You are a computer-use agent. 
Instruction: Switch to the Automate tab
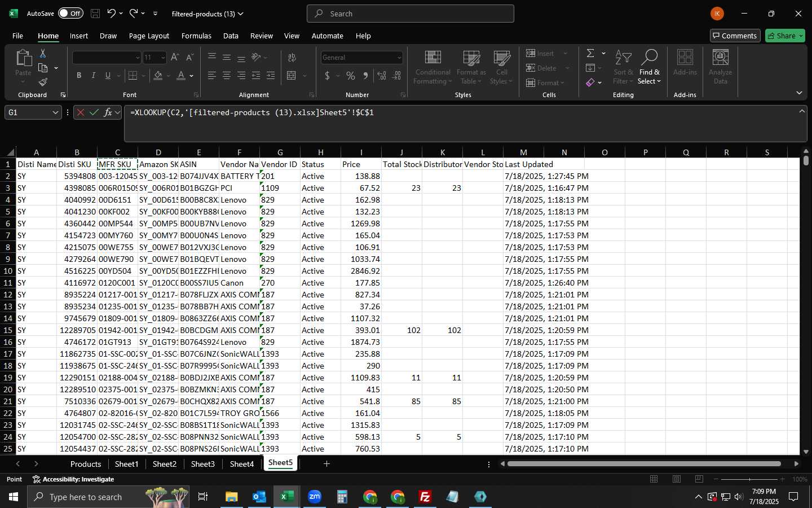coord(328,36)
